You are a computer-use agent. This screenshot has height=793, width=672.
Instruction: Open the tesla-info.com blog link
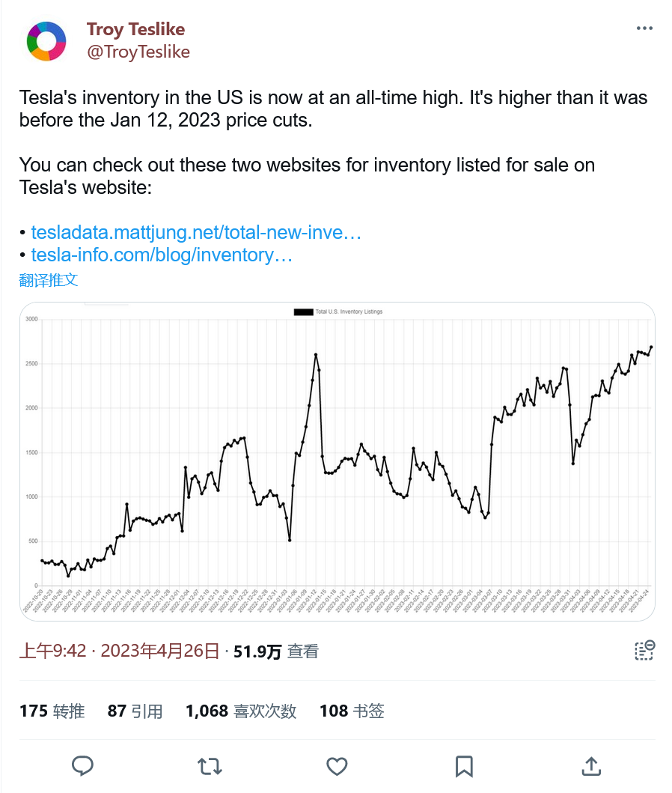pos(161,255)
